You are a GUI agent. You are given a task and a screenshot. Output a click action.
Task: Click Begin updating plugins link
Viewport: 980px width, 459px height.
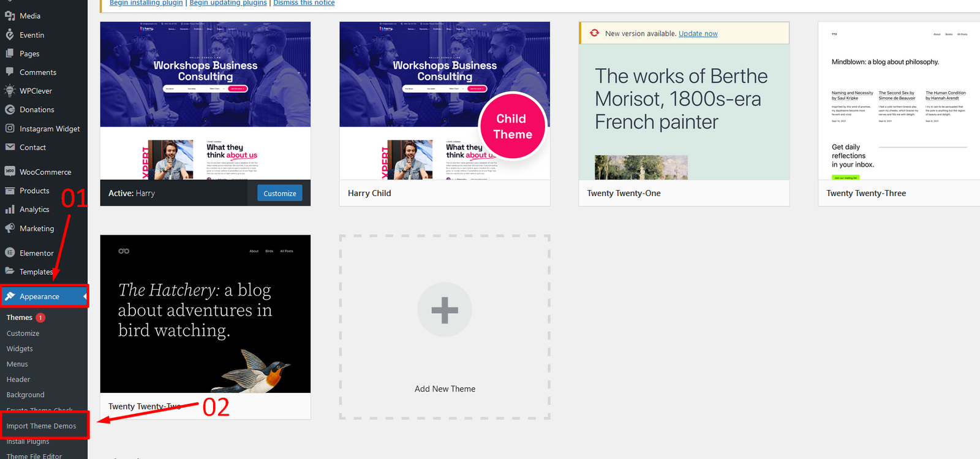(x=228, y=3)
